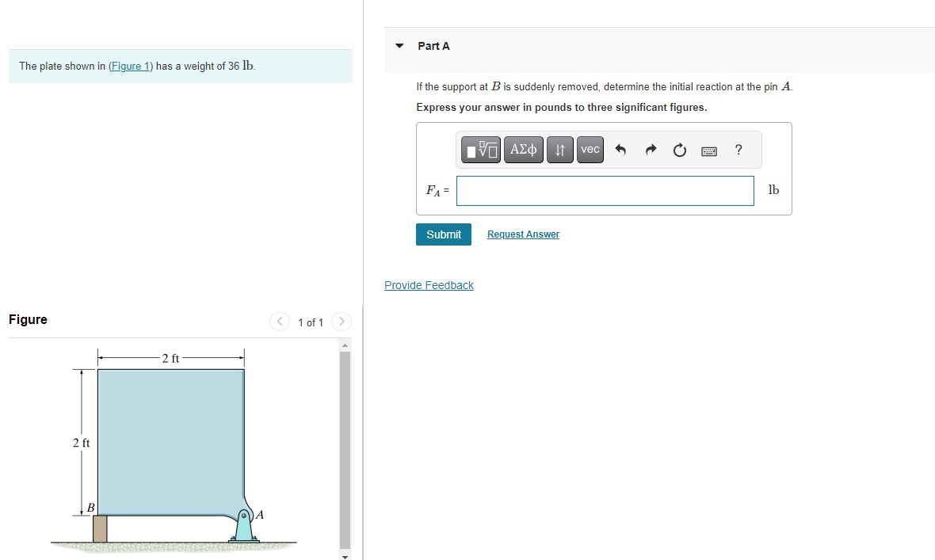The height and width of the screenshot is (560, 935).
Task: Submit the answer
Action: tap(444, 234)
